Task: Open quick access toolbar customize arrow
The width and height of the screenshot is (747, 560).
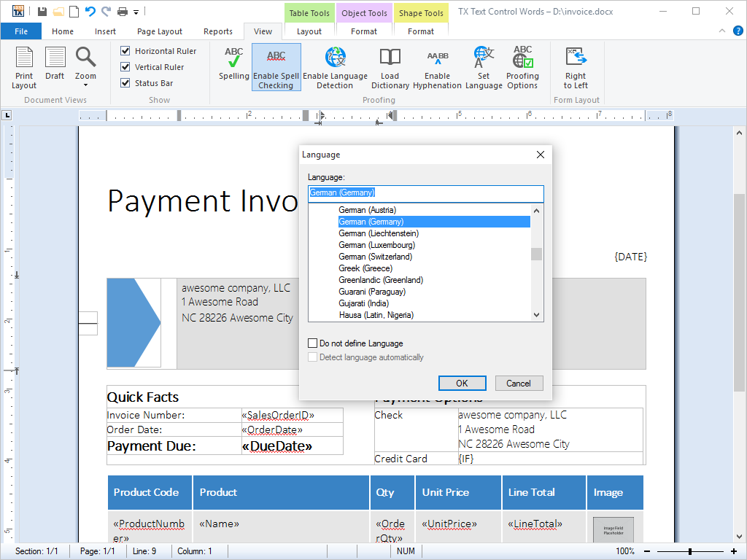Action: [136, 12]
